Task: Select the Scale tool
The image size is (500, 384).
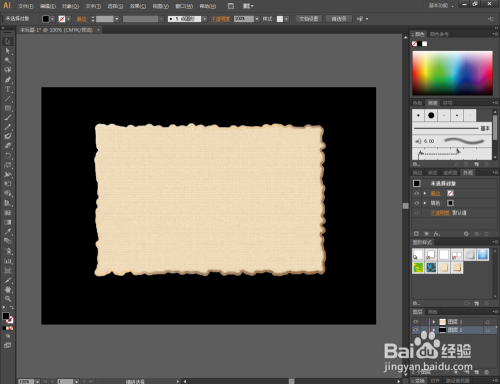Action: tap(8, 165)
